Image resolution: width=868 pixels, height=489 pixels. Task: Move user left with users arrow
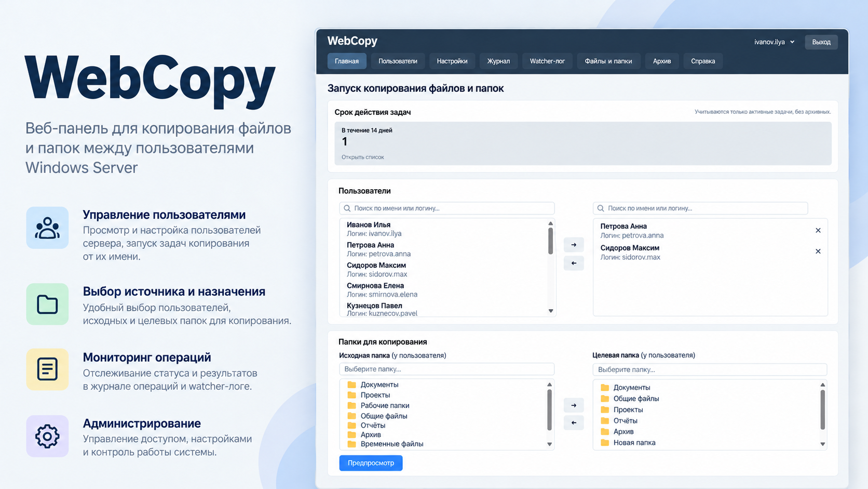pos(574,263)
